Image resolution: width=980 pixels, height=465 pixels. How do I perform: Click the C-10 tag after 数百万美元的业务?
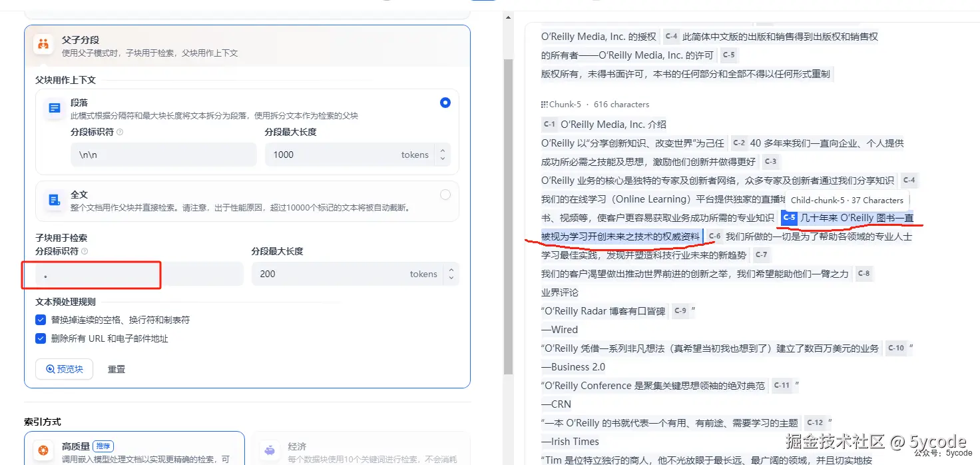(x=896, y=348)
